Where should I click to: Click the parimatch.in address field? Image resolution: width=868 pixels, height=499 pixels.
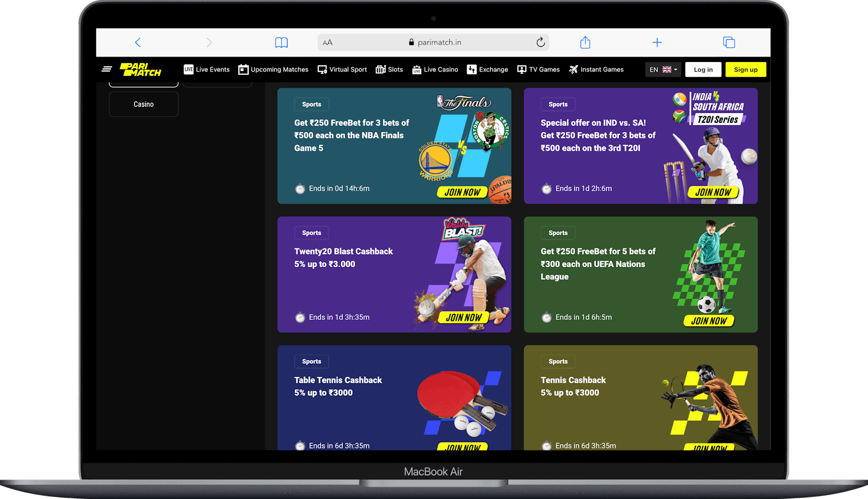434,42
